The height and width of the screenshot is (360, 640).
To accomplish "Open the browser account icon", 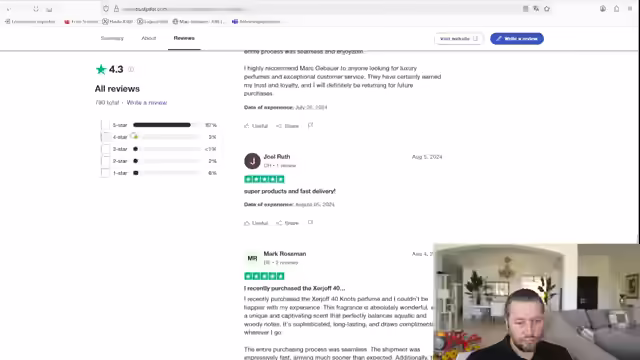I will pos(603,9).
